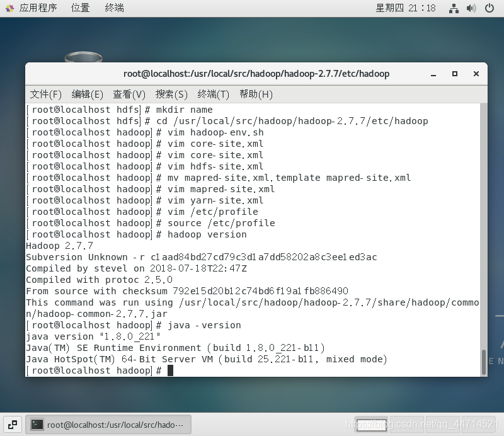Click the 'vim hadoop-env.sh' command line
The image size is (504, 436).
click(145, 132)
